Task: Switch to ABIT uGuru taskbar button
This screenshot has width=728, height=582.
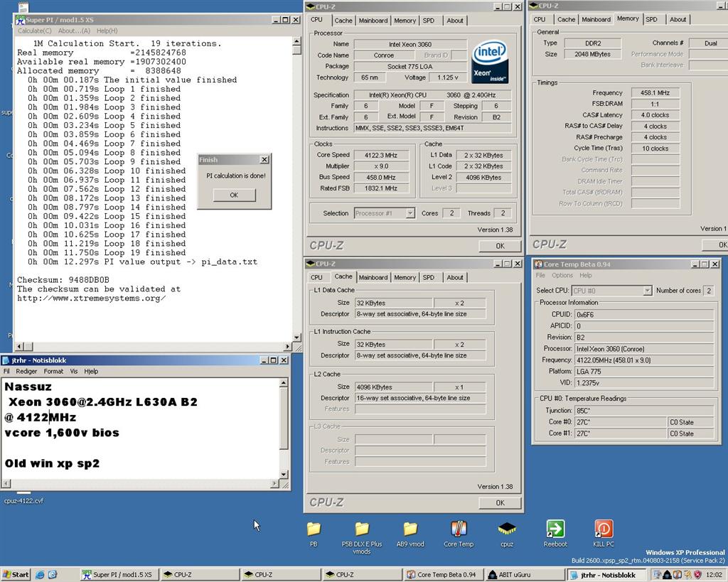Action: (525, 575)
